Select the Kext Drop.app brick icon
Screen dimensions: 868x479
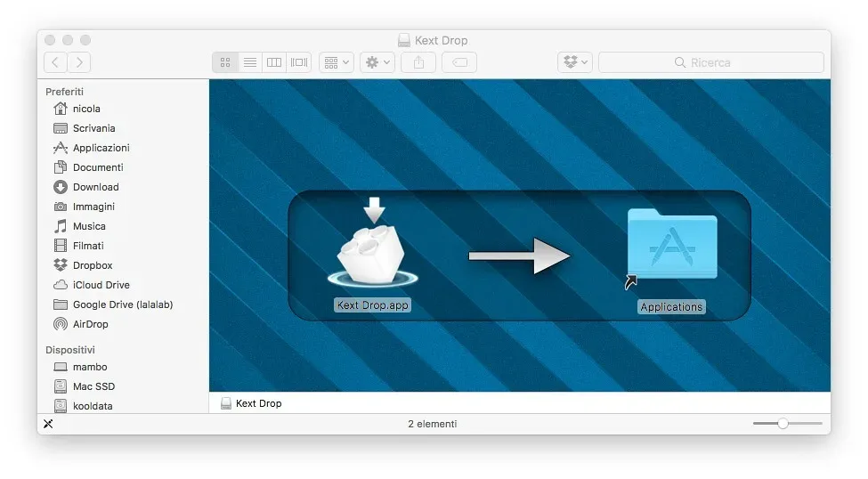tap(372, 244)
